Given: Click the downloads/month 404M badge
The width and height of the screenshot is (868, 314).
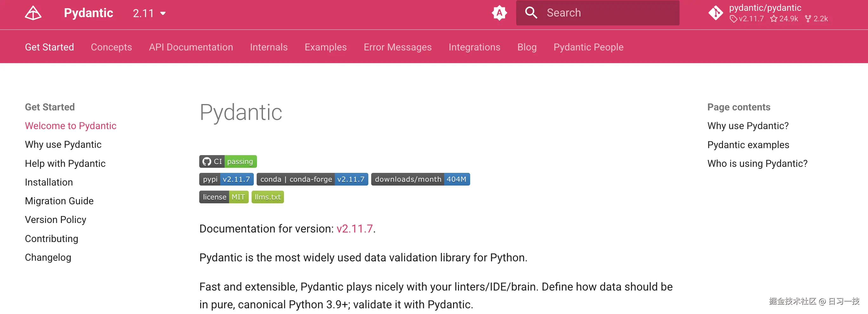Looking at the screenshot, I should 421,179.
